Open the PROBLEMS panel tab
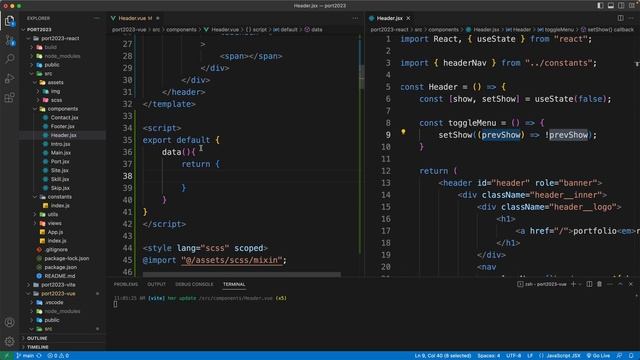The width and height of the screenshot is (640, 360). coord(126,284)
